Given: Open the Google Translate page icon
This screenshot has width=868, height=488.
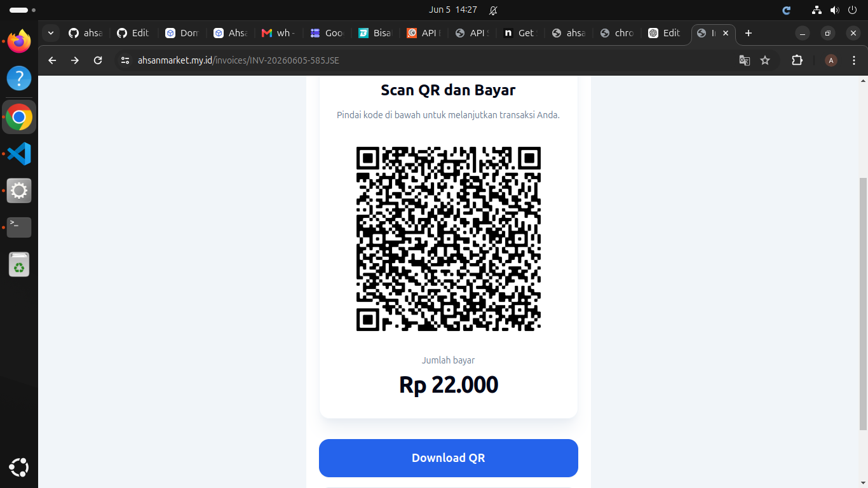Looking at the screenshot, I should pyautogui.click(x=745, y=60).
